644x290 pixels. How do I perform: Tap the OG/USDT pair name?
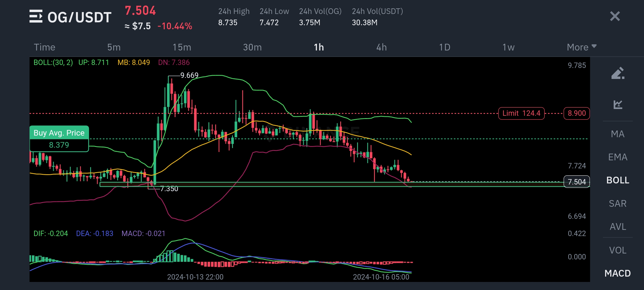pos(79,17)
